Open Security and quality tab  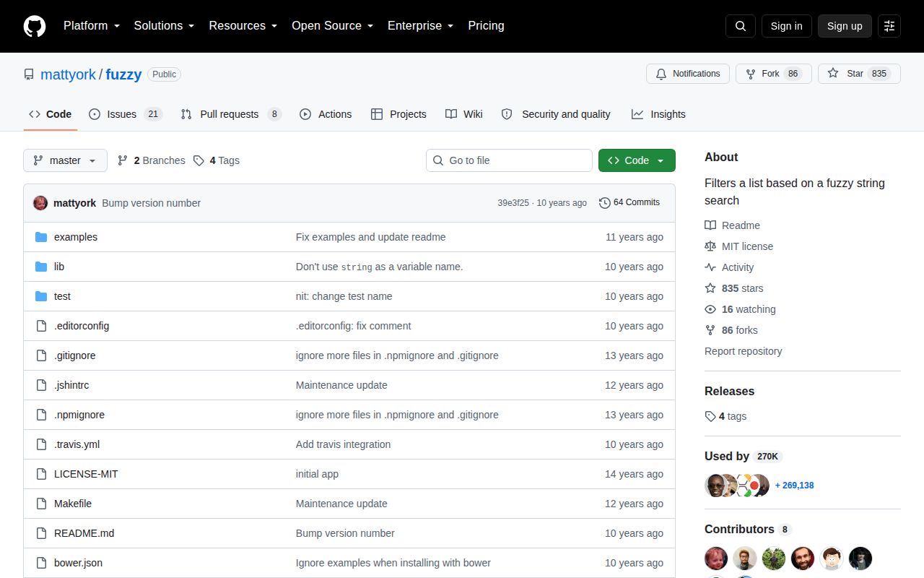tap(556, 114)
